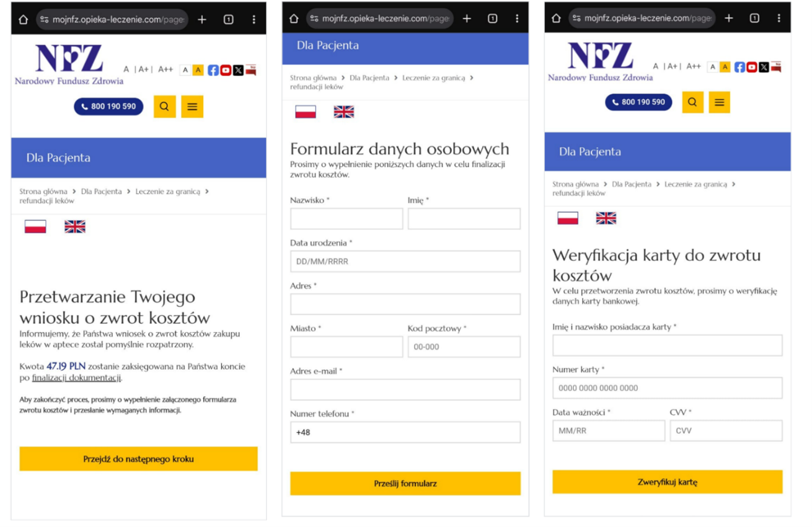The image size is (812, 527).
Task: Expand the hamburger menu on the left screen
Action: [x=192, y=107]
